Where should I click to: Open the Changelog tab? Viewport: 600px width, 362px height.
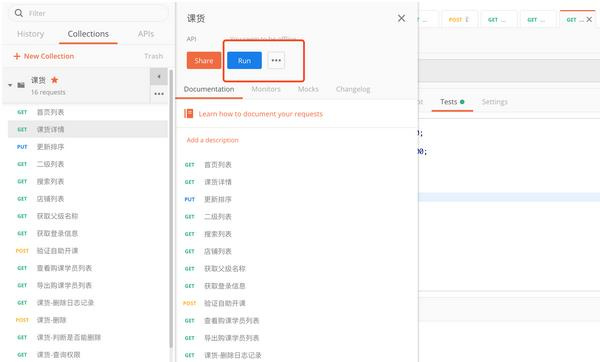pos(353,89)
